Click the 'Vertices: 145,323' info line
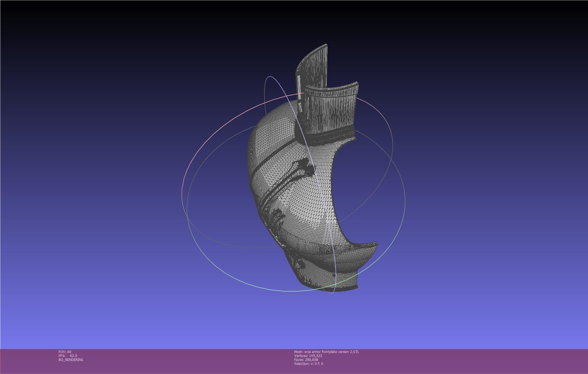The height and width of the screenshot is (374, 588). [308, 356]
